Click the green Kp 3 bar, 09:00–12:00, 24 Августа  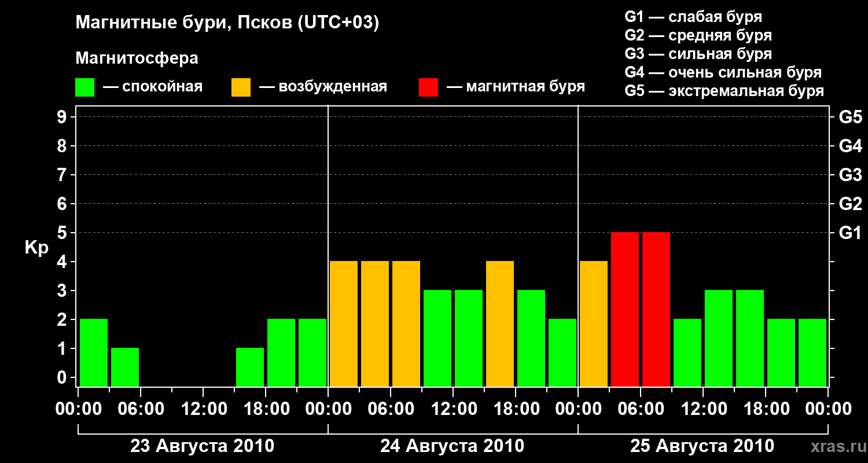click(x=437, y=338)
